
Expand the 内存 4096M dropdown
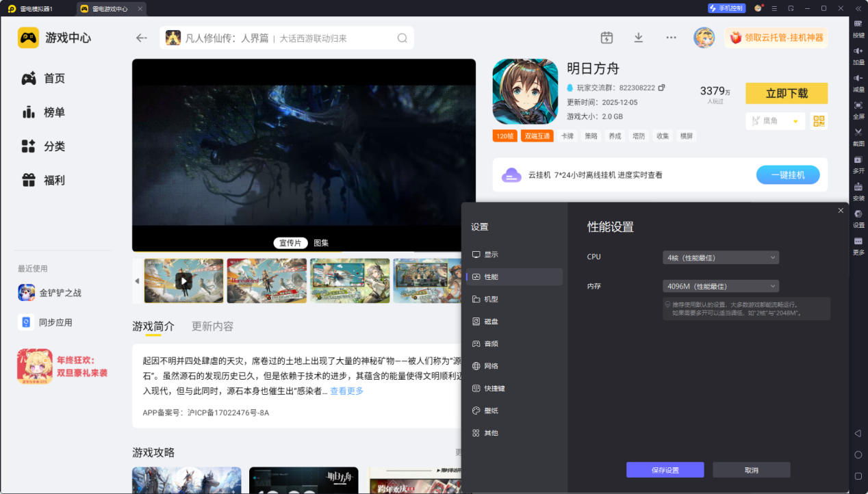pos(721,286)
